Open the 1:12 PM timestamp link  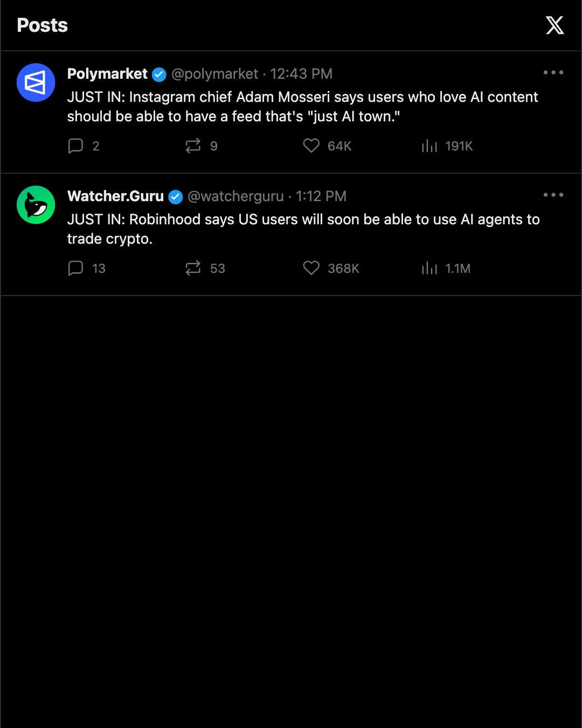pyautogui.click(x=321, y=196)
